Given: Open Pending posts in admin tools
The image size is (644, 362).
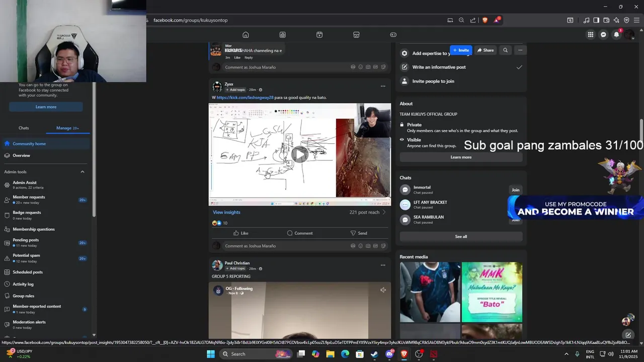Looking at the screenshot, I should pos(46,242).
